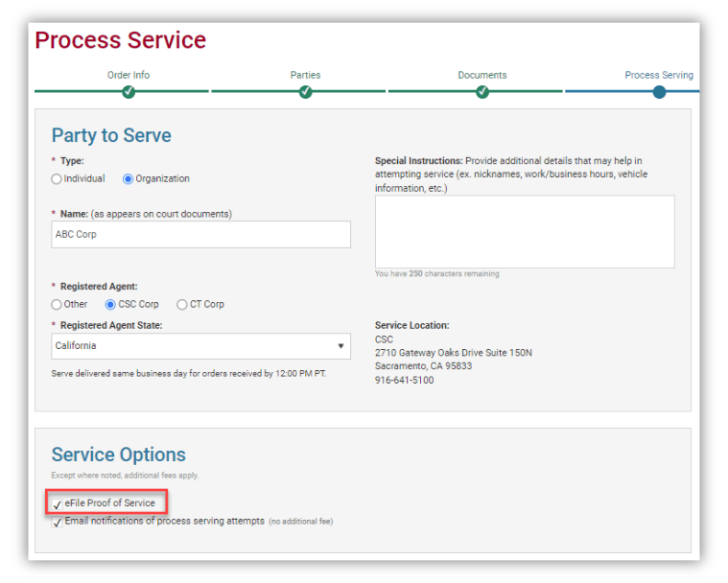The width and height of the screenshot is (728, 583).
Task: Click into the Name field containing ABC Corp
Action: click(200, 234)
